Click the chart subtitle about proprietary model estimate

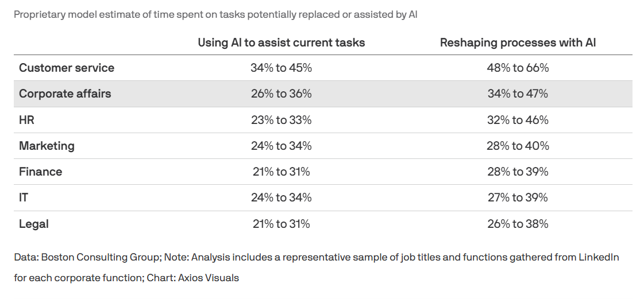(215, 14)
